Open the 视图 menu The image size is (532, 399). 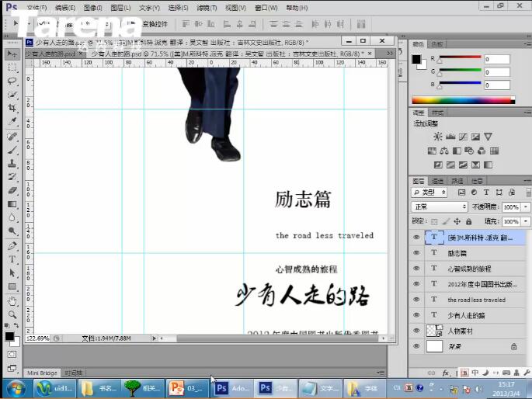[x=235, y=8]
